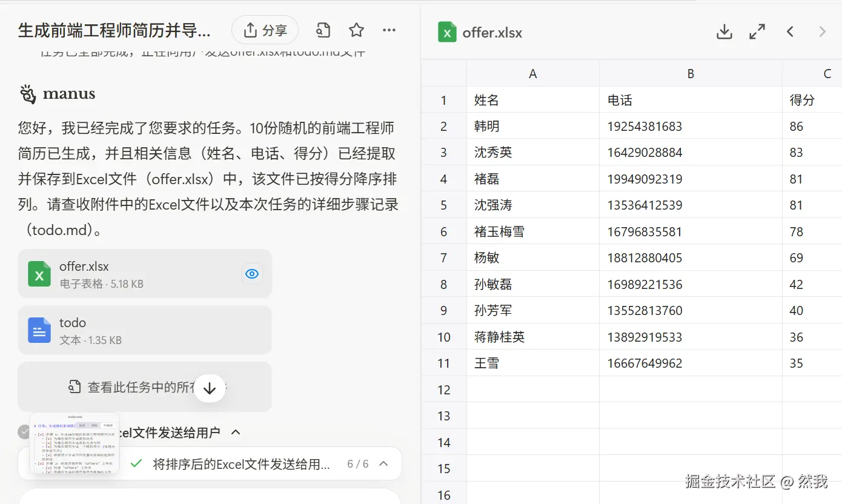Select the cell containing 蒋静桂英
This screenshot has width=842, height=504.
[533, 337]
